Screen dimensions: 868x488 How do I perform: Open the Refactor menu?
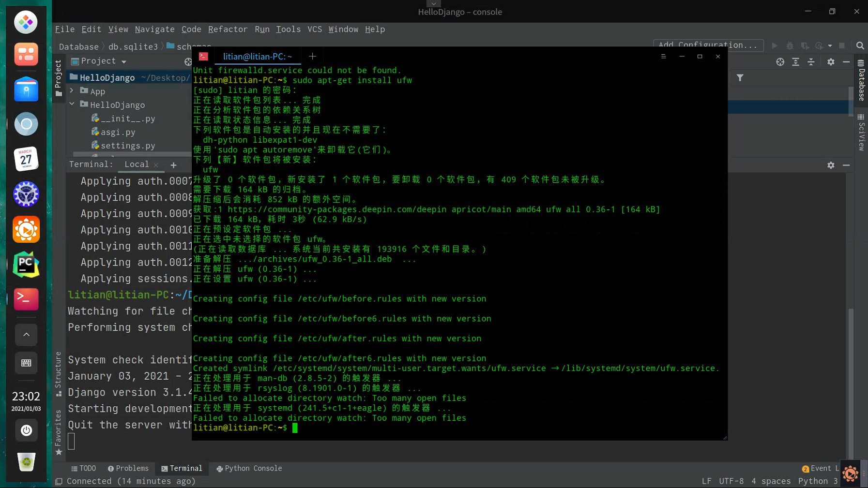(228, 30)
